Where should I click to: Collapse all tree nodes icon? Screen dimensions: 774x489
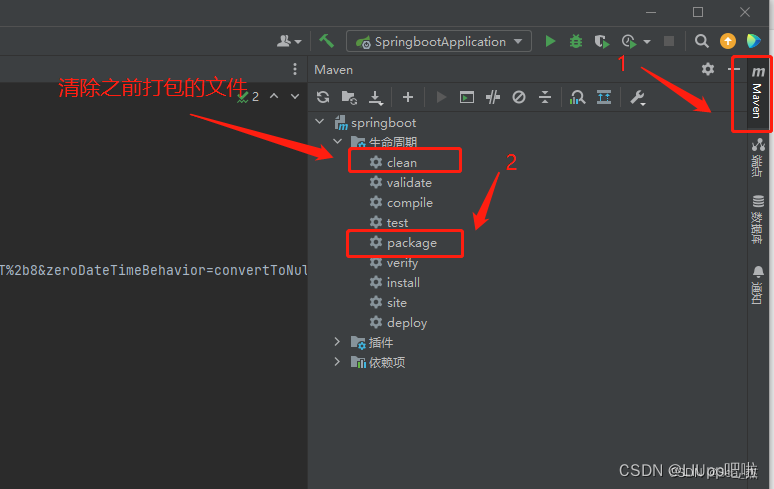(544, 97)
